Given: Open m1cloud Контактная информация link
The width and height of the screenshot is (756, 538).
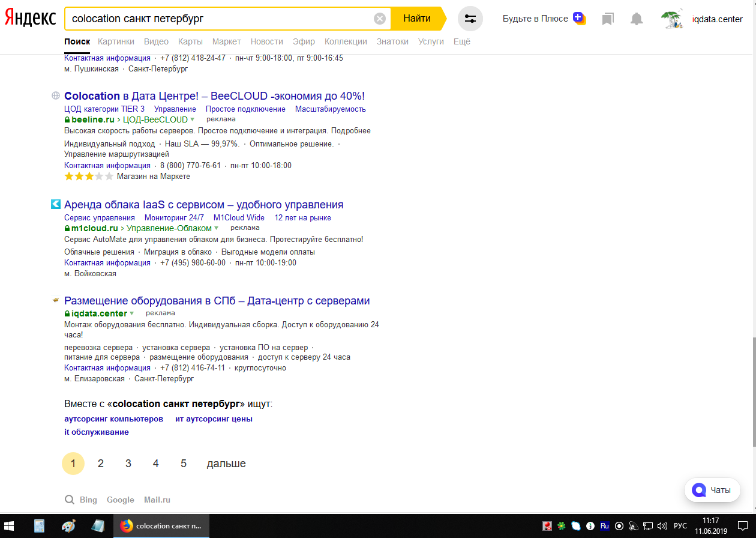Looking at the screenshot, I should [107, 262].
